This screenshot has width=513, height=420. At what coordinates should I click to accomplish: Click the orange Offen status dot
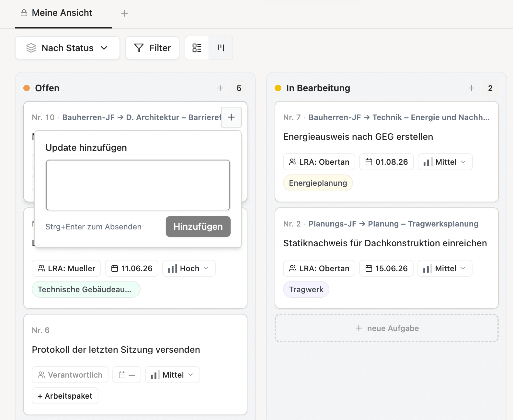27,88
